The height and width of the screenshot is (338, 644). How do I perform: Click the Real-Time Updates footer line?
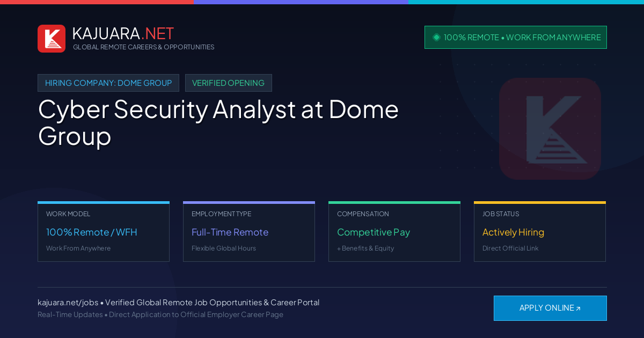click(x=160, y=314)
